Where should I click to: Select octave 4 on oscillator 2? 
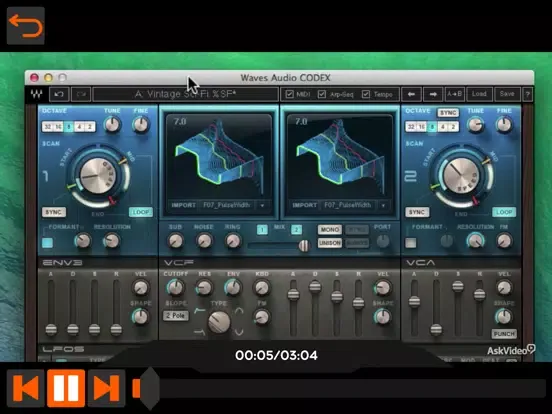(443, 126)
